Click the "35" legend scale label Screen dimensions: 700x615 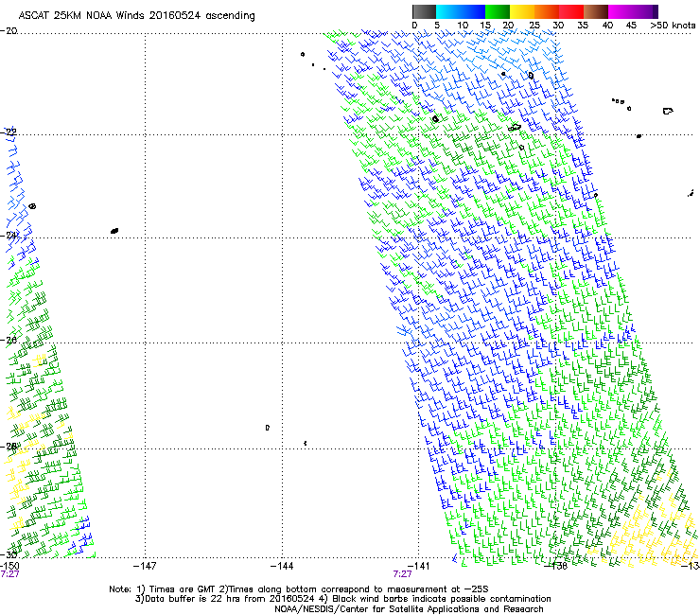[583, 26]
